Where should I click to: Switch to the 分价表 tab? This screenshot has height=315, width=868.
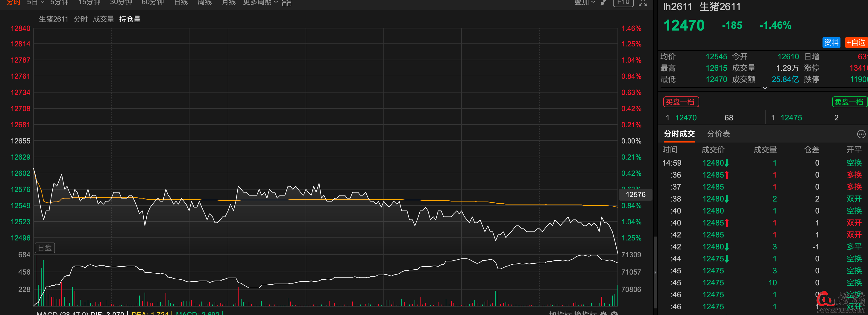click(718, 134)
